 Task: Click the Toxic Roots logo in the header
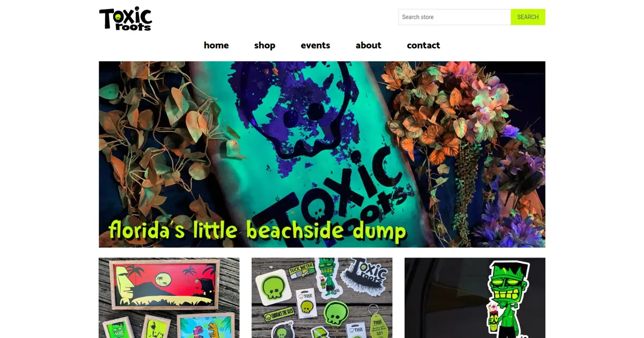[126, 19]
